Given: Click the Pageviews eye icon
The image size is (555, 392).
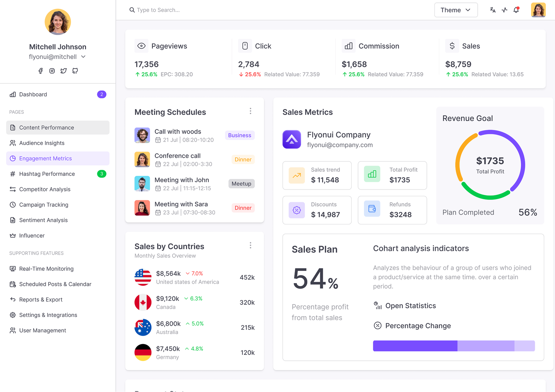Looking at the screenshot, I should (x=141, y=46).
